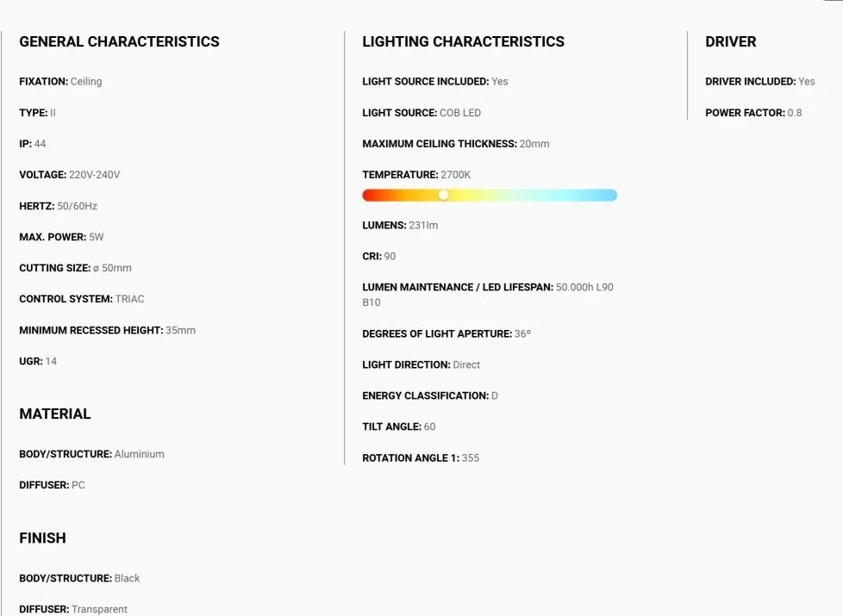The image size is (843, 616).
Task: Click the Fixation: Ceiling specification
Action: click(x=60, y=82)
